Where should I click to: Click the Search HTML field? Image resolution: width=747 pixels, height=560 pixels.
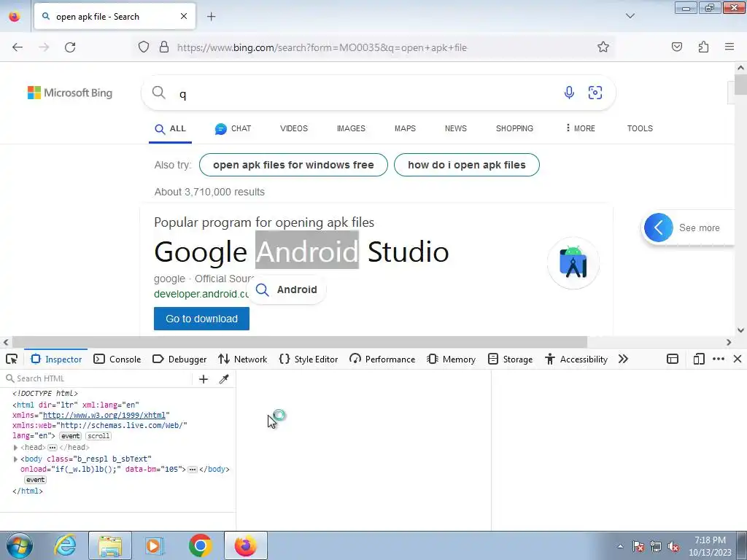(98, 378)
